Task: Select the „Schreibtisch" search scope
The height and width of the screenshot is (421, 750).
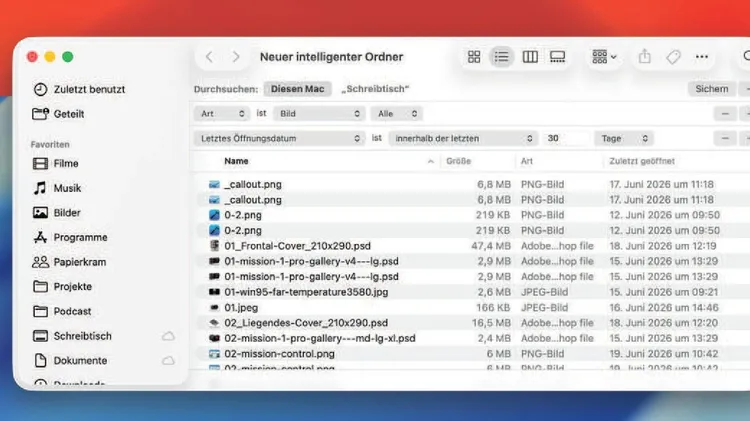Action: pyautogui.click(x=375, y=89)
